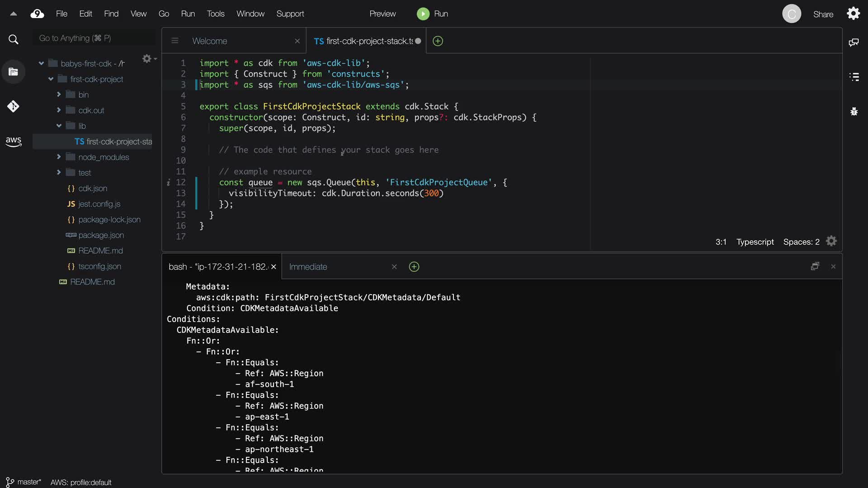The width and height of the screenshot is (868, 488).
Task: Open the Tools menu
Action: pos(215,14)
